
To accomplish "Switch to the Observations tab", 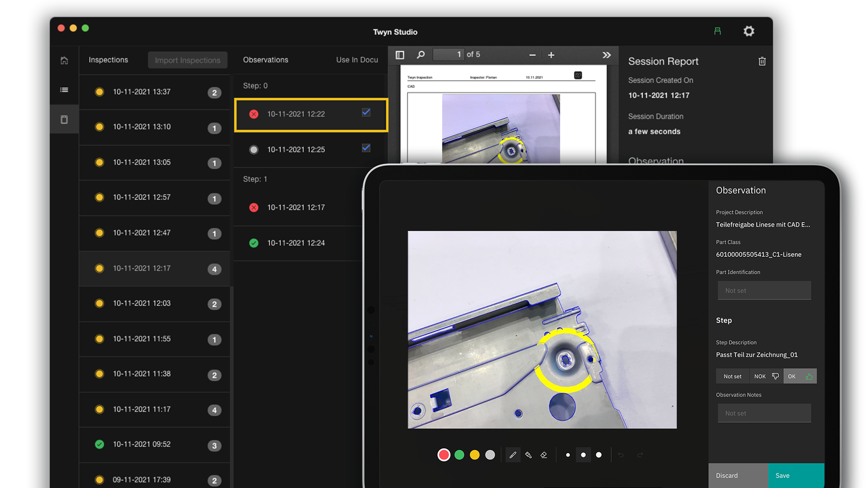I will tap(265, 60).
